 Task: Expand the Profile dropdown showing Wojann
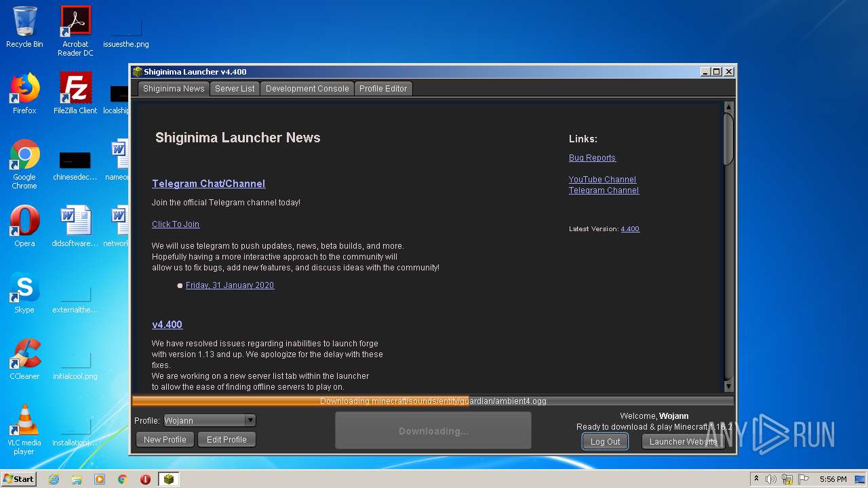click(210, 420)
